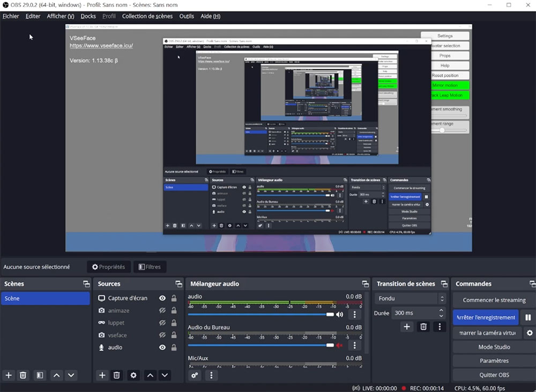This screenshot has width=536, height=392.
Task: Adjust the audio track volume slider
Action: [260, 314]
